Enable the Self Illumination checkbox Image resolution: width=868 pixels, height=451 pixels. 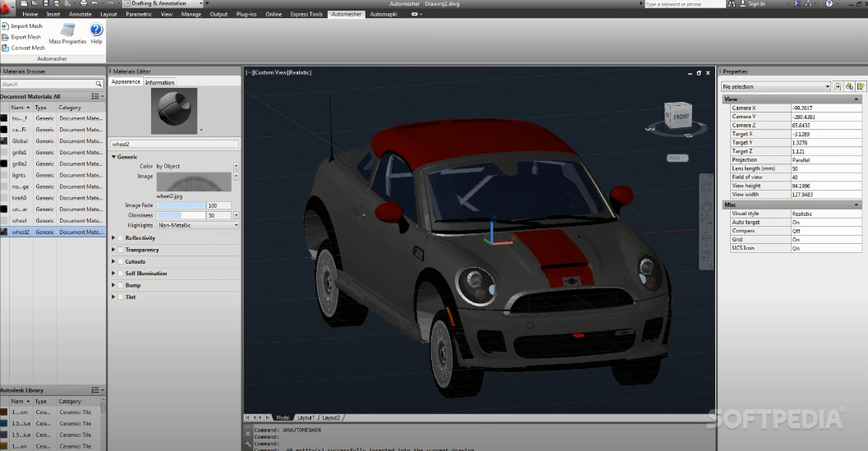coord(120,274)
